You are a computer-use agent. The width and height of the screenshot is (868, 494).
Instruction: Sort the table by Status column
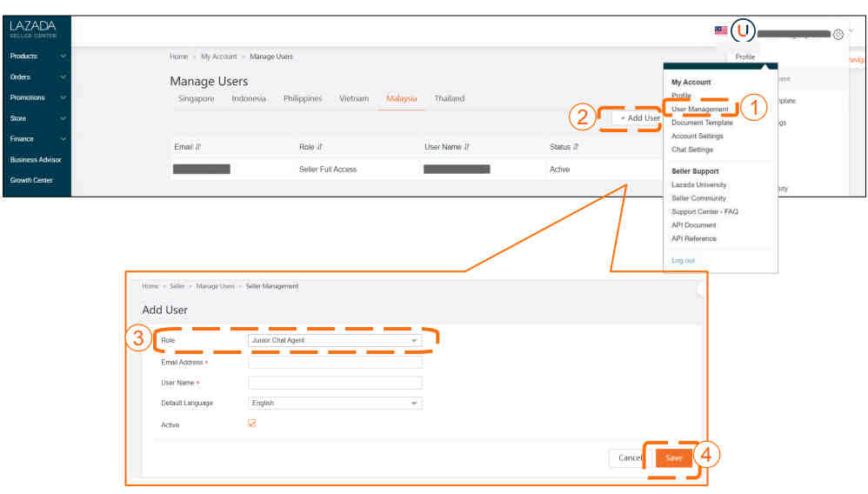576,147
